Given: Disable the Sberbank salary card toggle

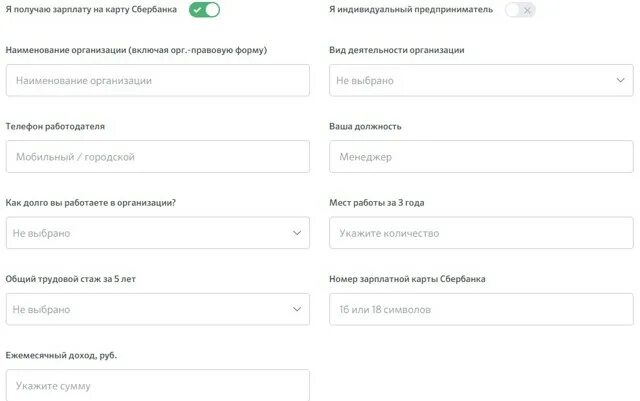Looking at the screenshot, I should coord(204,10).
